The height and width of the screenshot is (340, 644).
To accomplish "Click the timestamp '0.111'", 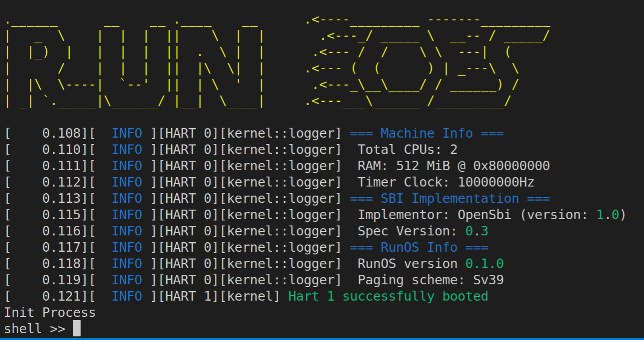I will click(x=61, y=166).
